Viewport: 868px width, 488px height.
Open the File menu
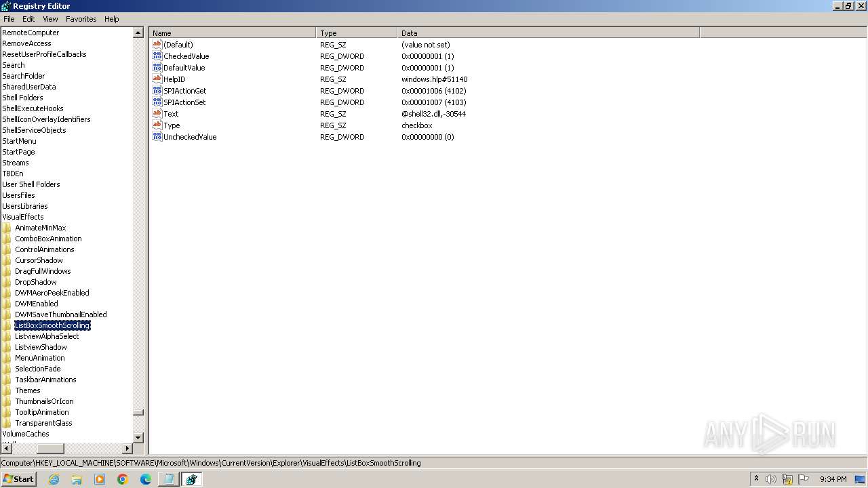(x=9, y=19)
